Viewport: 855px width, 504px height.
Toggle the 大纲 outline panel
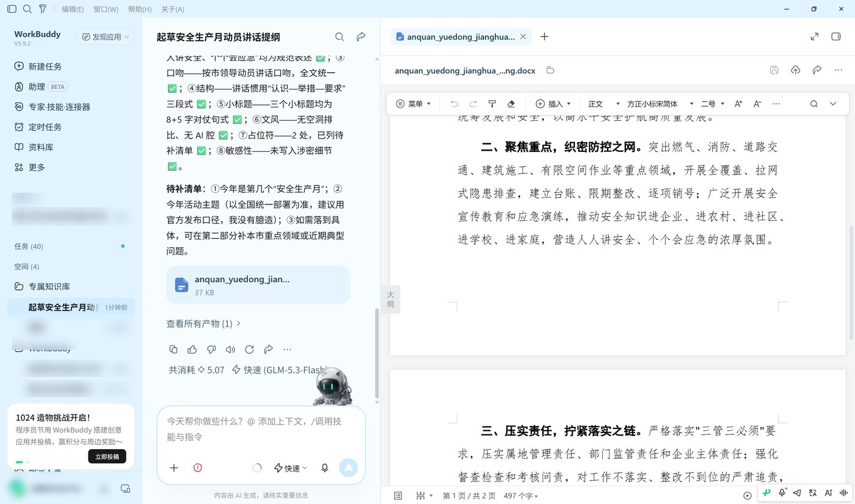pos(391,299)
